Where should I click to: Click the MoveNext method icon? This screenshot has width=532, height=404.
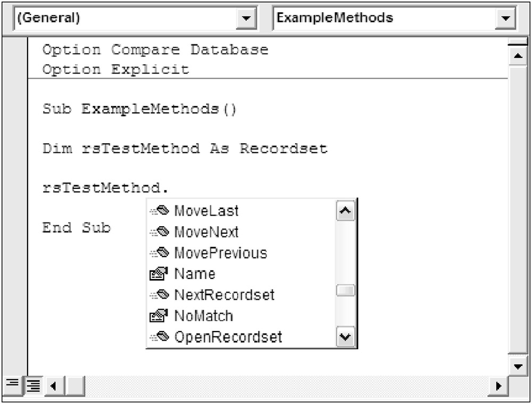159,233
